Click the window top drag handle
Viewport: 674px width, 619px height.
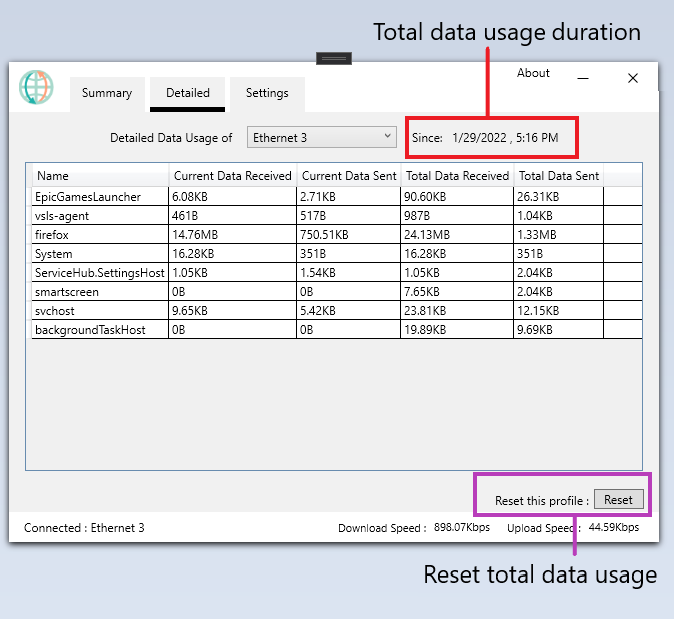(x=333, y=59)
